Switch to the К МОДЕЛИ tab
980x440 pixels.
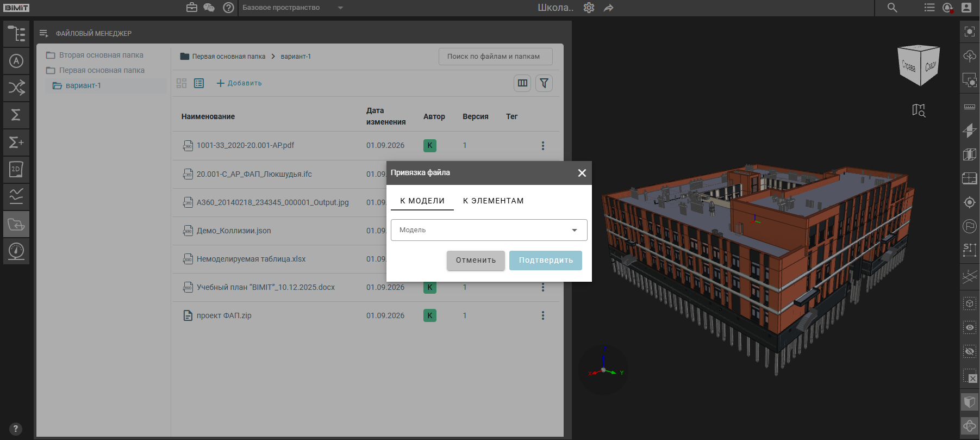pyautogui.click(x=422, y=201)
